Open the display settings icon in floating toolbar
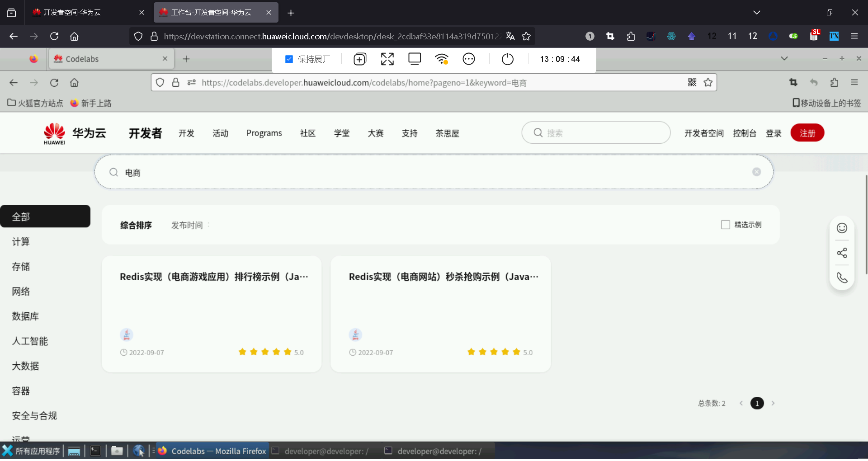 click(x=414, y=59)
